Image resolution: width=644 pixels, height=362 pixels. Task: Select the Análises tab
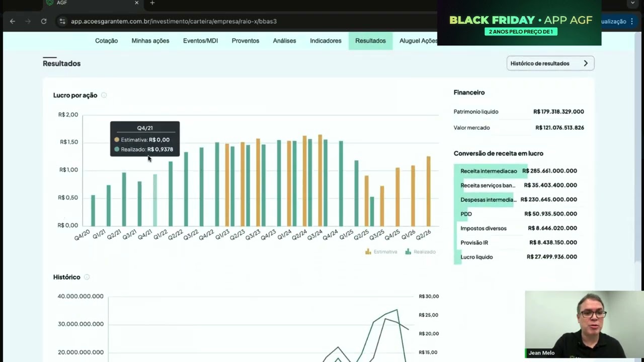point(284,41)
